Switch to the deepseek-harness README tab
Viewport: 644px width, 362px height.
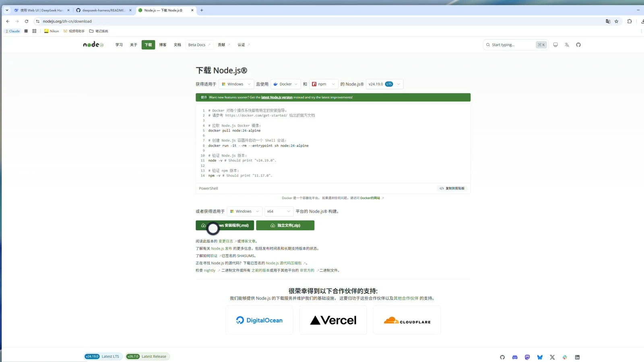[x=103, y=10]
